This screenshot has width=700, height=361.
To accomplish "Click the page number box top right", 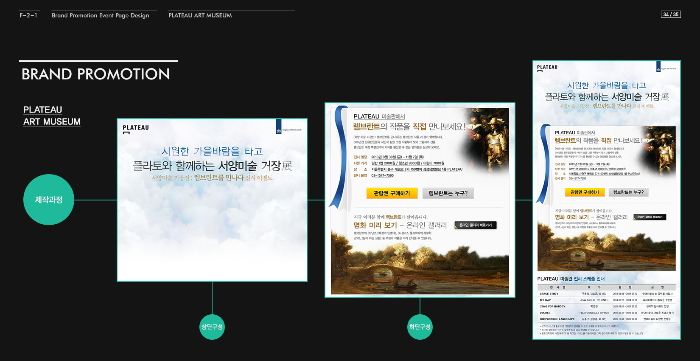I will [x=671, y=14].
